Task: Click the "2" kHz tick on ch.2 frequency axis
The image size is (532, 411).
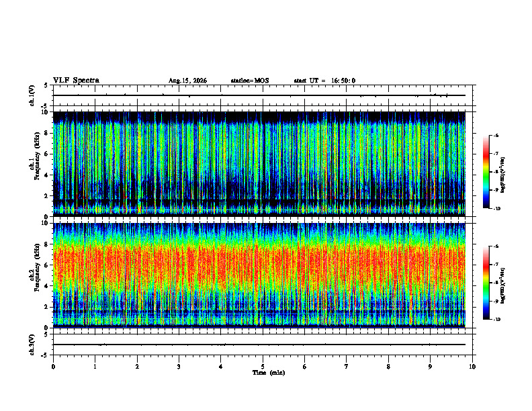Action: 47,307
